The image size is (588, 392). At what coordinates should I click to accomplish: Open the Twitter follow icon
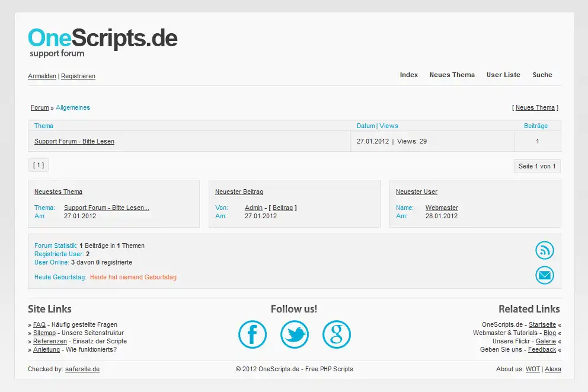295,334
